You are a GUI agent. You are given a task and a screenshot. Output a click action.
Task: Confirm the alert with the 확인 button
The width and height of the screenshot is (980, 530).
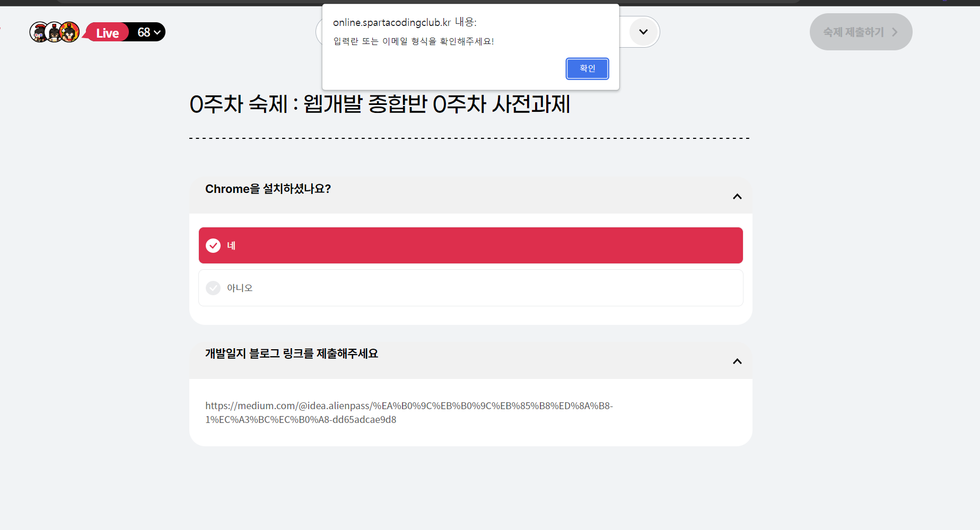pos(587,68)
